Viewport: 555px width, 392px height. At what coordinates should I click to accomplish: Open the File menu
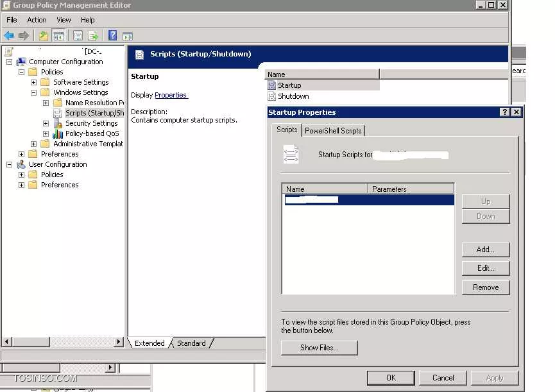[x=12, y=20]
